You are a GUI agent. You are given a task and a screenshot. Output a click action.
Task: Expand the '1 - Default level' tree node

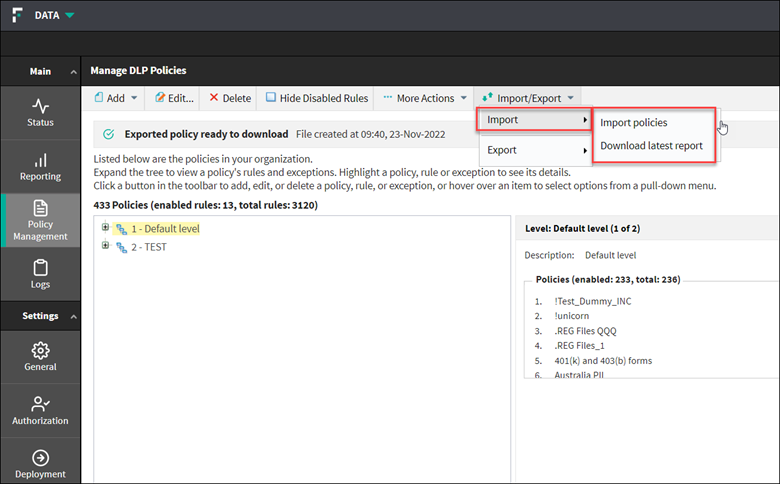[104, 228]
